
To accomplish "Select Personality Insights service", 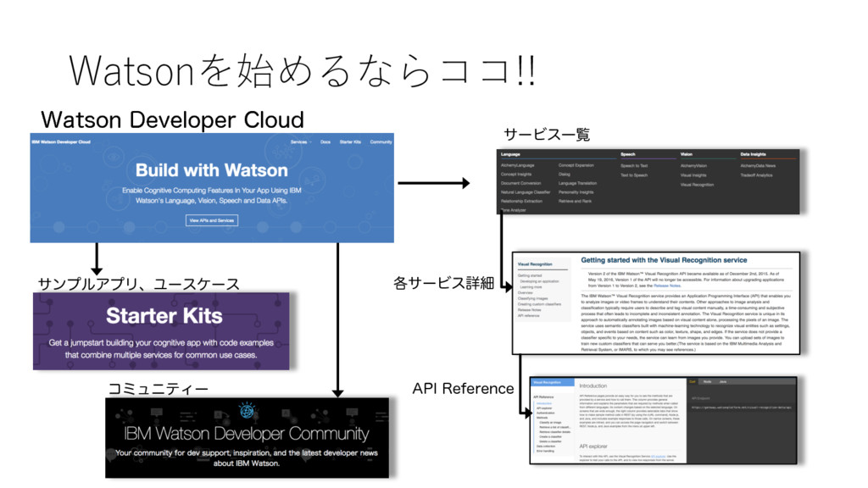I will pos(576,192).
